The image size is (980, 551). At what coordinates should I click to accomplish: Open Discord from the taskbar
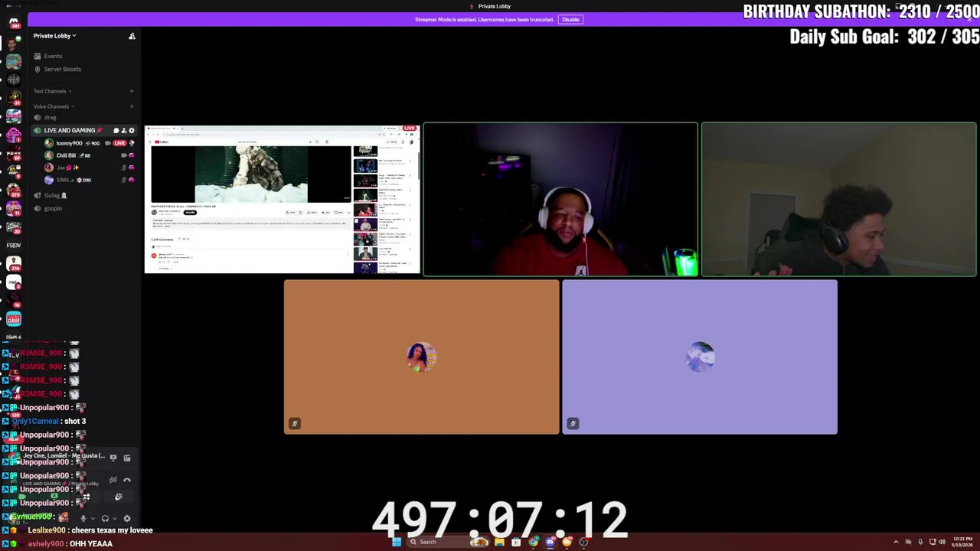550,542
